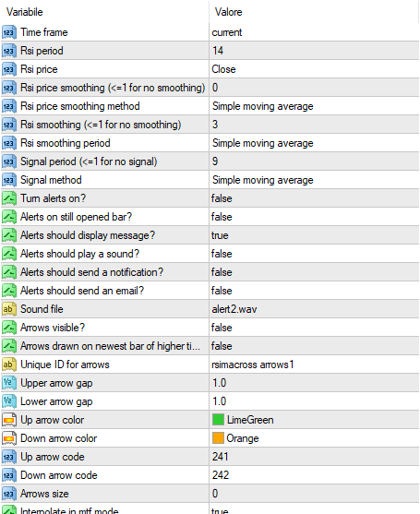Toggle the Arrows visible? false value
Screen dimensions: 420x514
coord(314,328)
